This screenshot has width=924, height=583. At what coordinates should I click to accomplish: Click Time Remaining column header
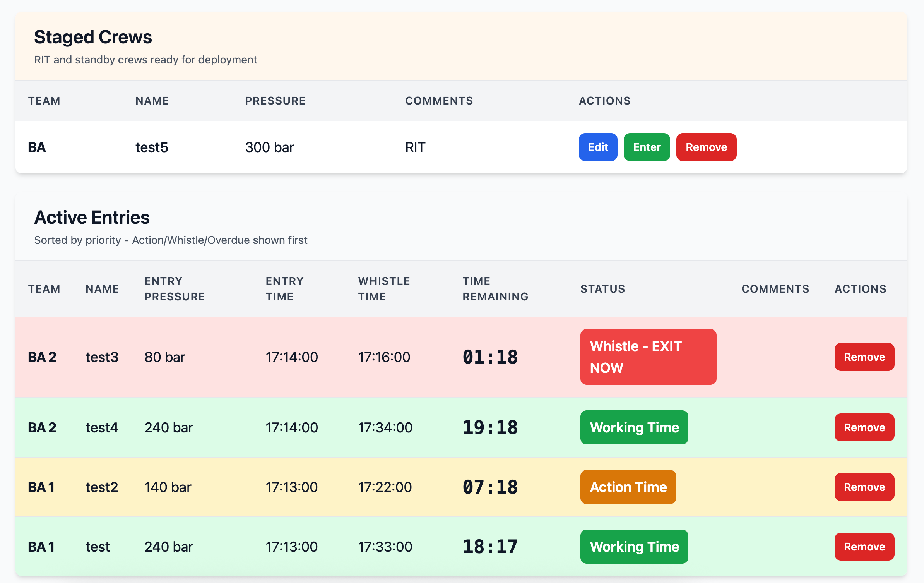coord(495,289)
